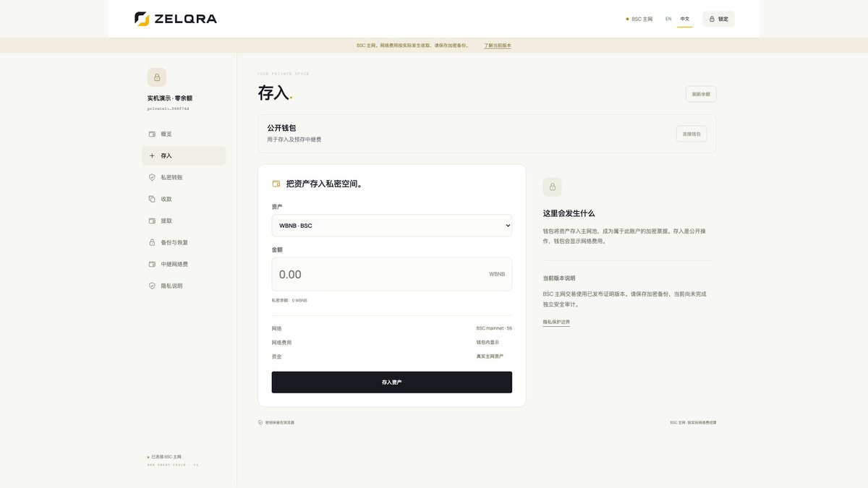Click the 金额 amount input field
868x488 pixels.
pos(392,274)
